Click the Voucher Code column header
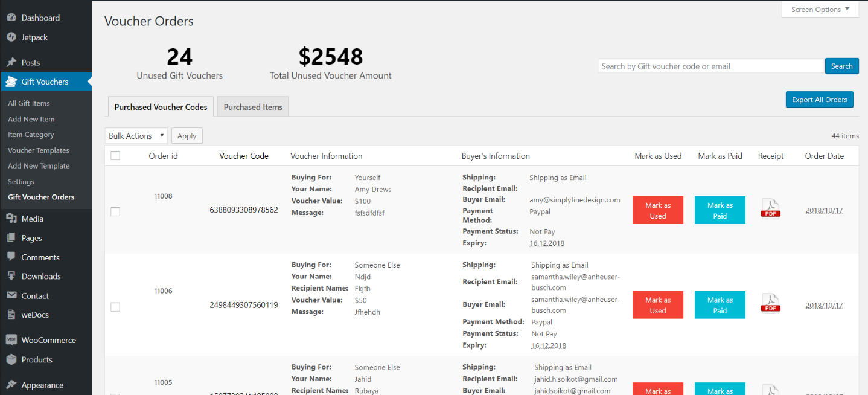Viewport: 868px width, 395px height. tap(244, 156)
